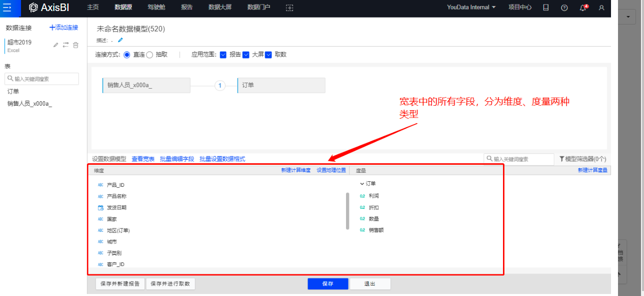Click the dimension list vertical scrollbar
Image resolution: width=644 pixels, height=296 pixels.
coord(347,211)
